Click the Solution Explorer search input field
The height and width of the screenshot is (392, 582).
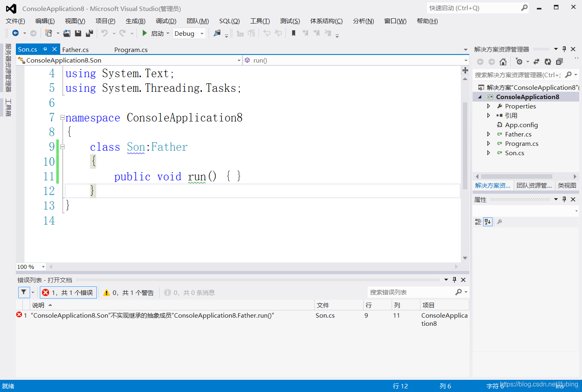518,75
